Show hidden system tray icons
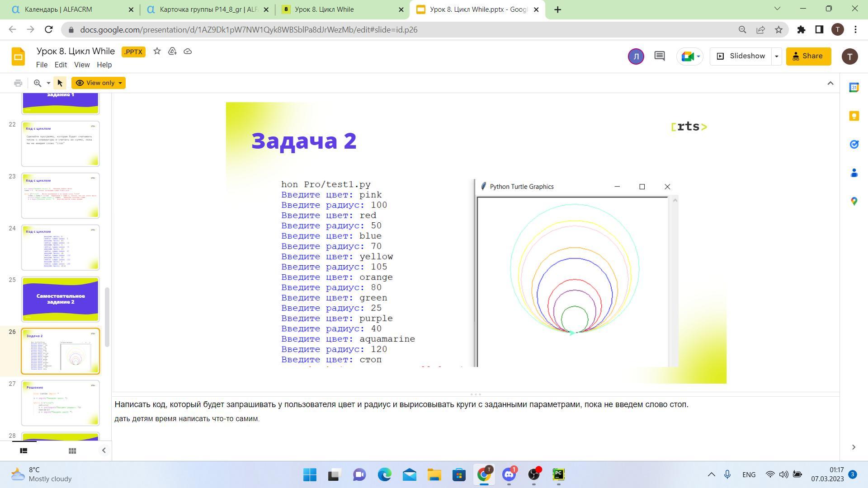 tap(711, 474)
